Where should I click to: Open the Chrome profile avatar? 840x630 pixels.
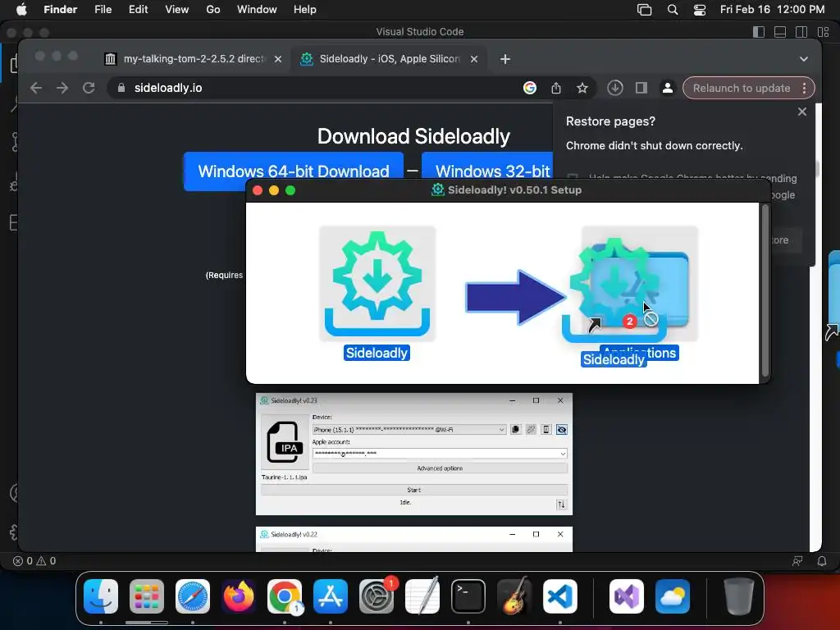click(x=668, y=88)
